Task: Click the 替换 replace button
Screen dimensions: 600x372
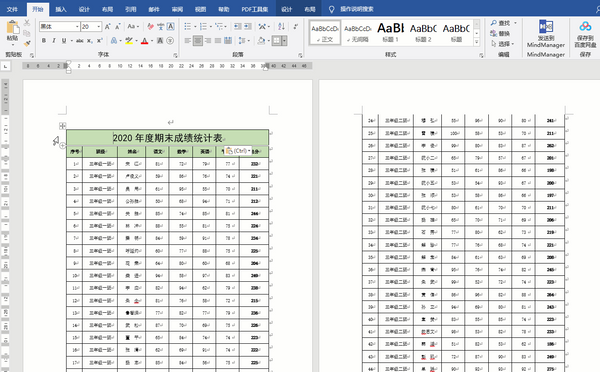Action: (500, 34)
